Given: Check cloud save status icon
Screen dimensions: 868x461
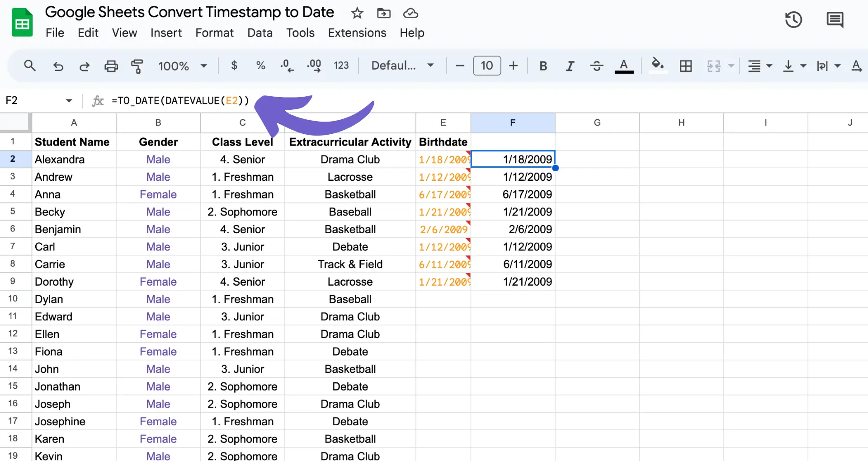Looking at the screenshot, I should point(410,13).
